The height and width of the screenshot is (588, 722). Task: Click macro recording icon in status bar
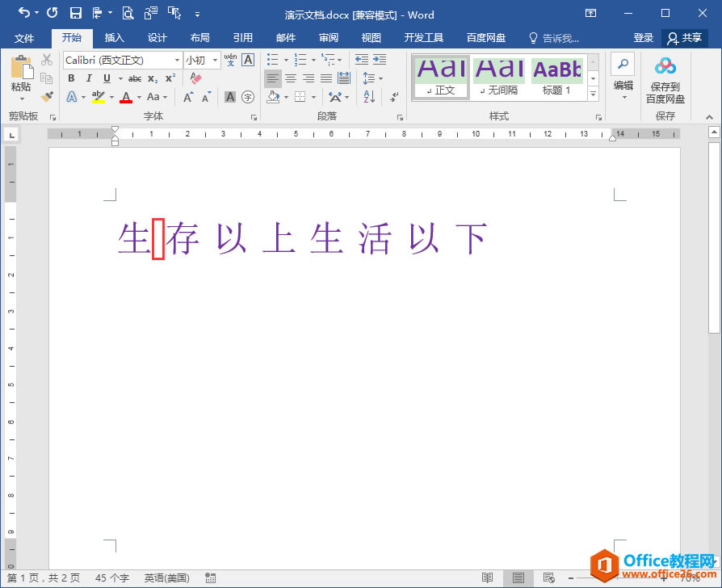tap(211, 577)
